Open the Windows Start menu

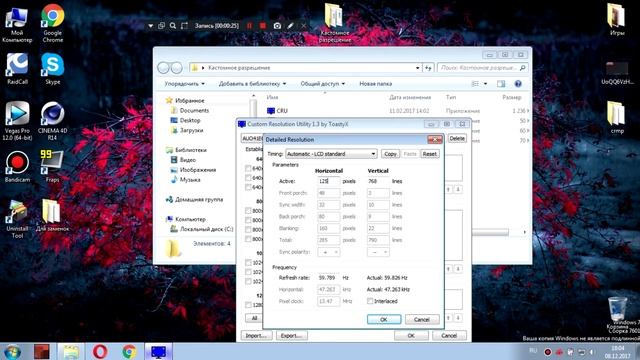coord(12,351)
